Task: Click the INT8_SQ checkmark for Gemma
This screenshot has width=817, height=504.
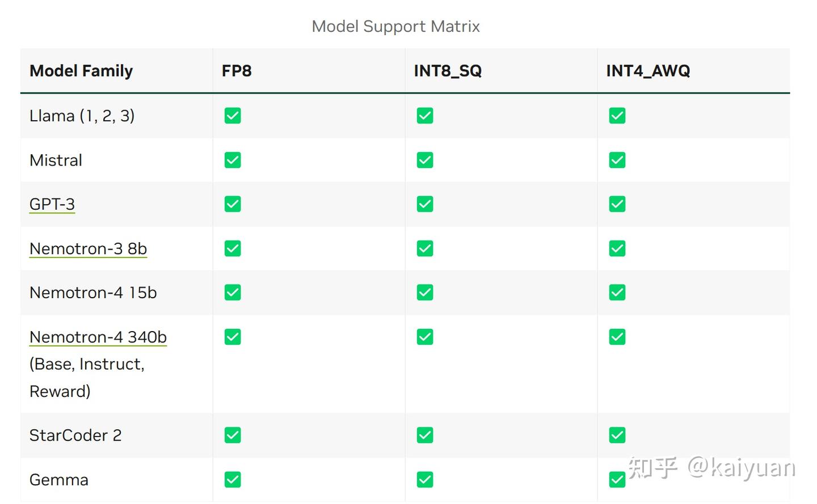Action: (425, 480)
